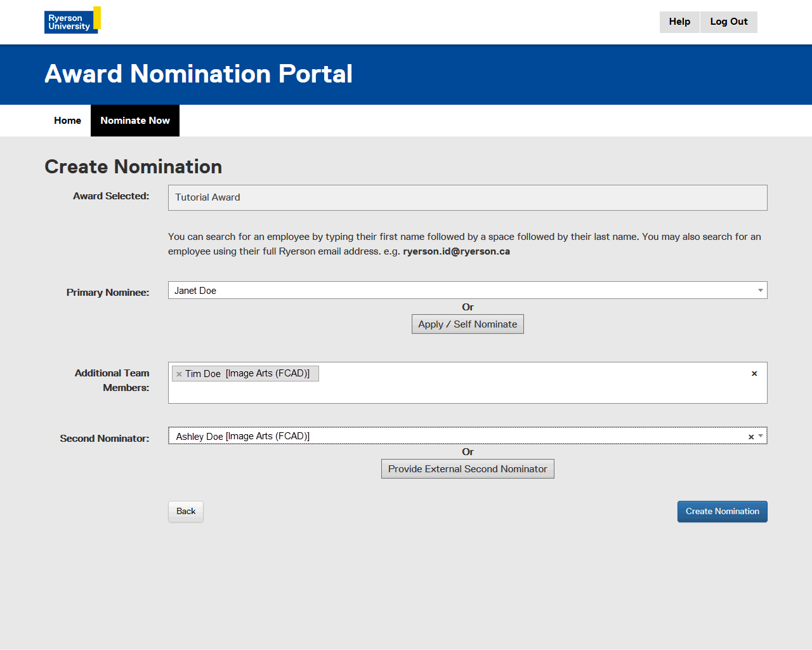The height and width of the screenshot is (650, 812).
Task: Log Out of the portal
Action: pyautogui.click(x=728, y=22)
